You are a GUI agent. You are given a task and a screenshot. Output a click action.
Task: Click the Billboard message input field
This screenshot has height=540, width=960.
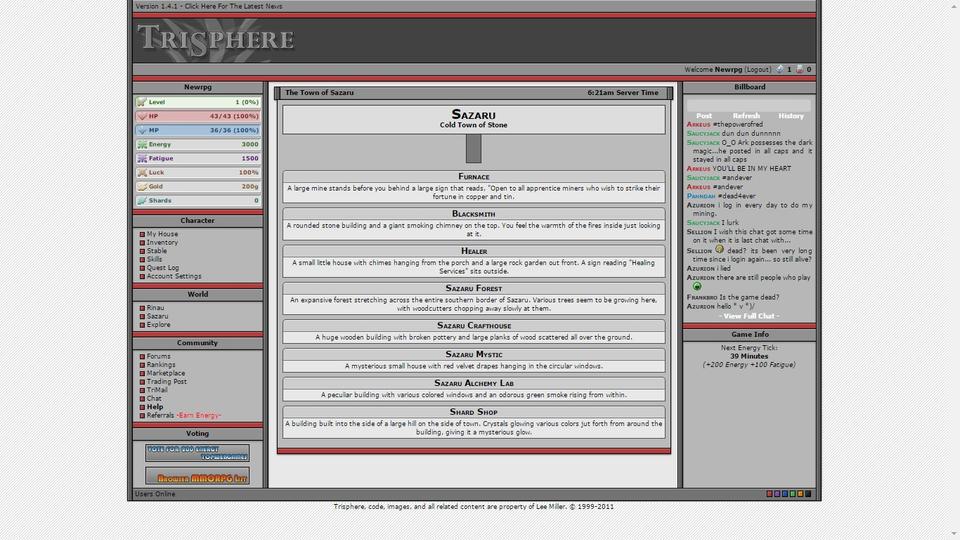click(x=749, y=103)
